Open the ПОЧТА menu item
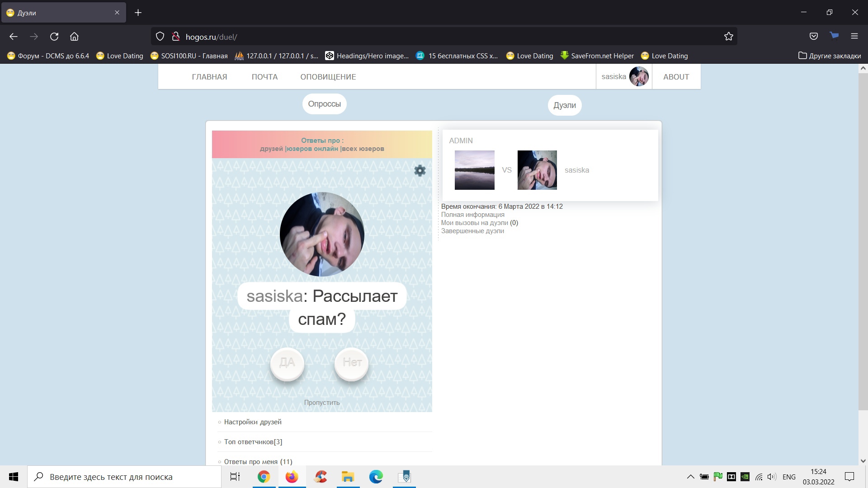Screen dimensions: 868x488 (x=264, y=77)
